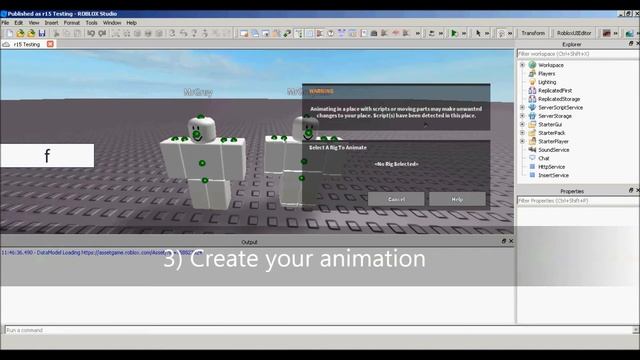Click the Run a command input bar
This screenshot has width=640, height=360.
pos(318,330)
